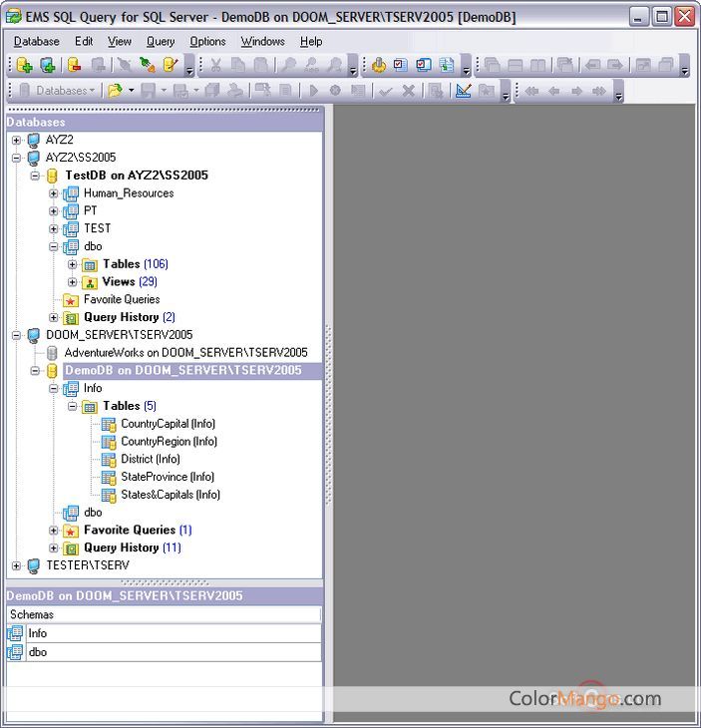Open the Databases toolbar dropdown
Image resolution: width=701 pixels, height=728 pixels.
[58, 91]
